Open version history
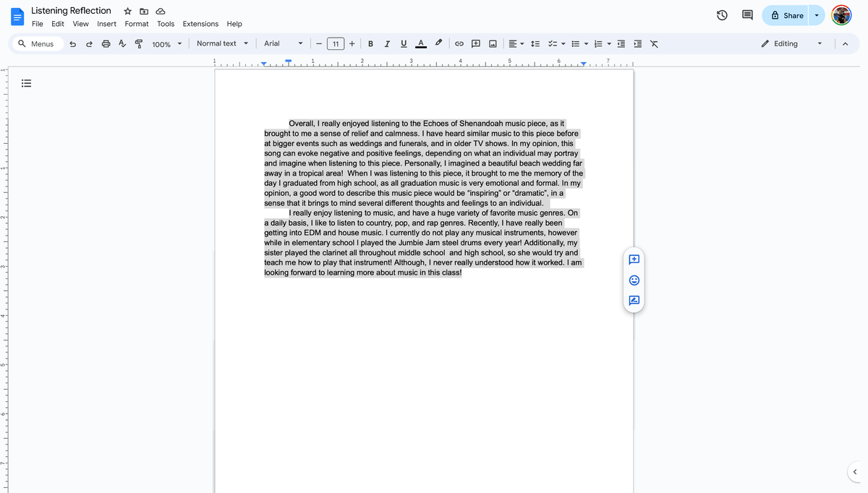This screenshot has width=868, height=493. click(721, 14)
